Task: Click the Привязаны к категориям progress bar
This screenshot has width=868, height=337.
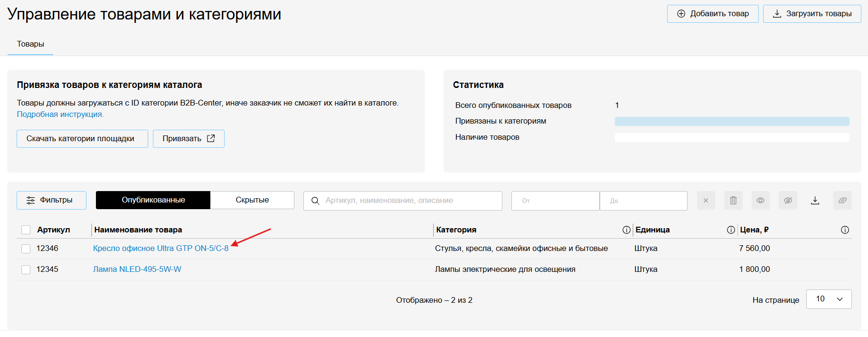Action: pos(732,121)
